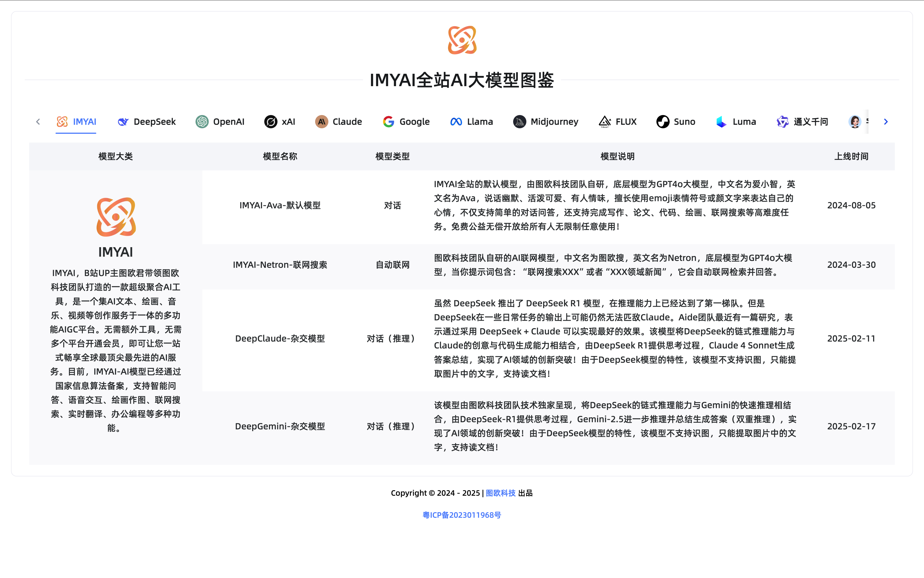
Task: Click the 模型大类 column header
Action: [x=116, y=156]
